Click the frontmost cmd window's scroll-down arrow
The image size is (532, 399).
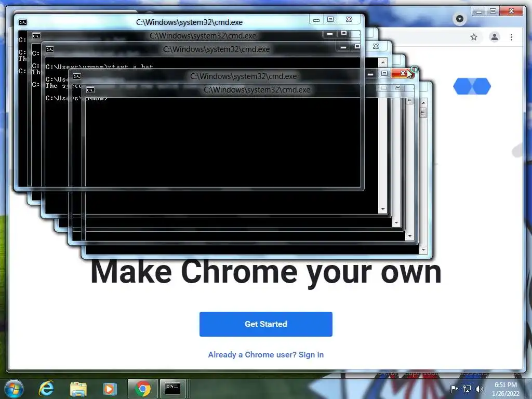click(423, 250)
